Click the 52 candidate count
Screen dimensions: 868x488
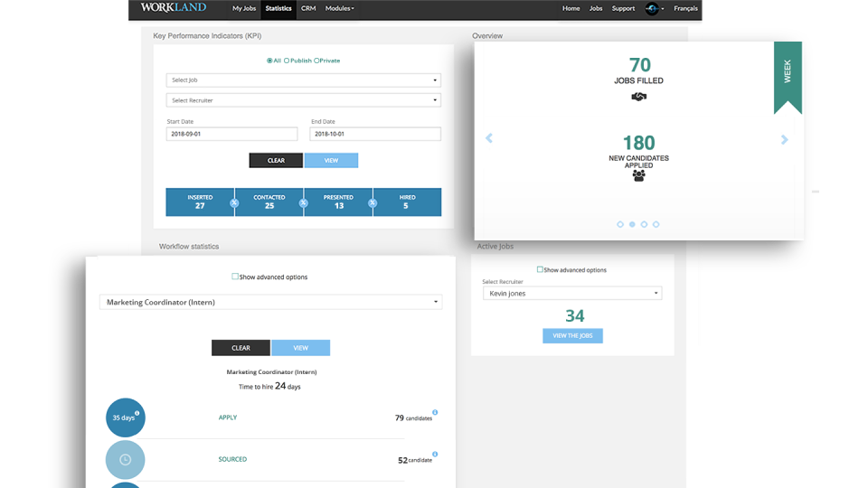click(x=415, y=460)
